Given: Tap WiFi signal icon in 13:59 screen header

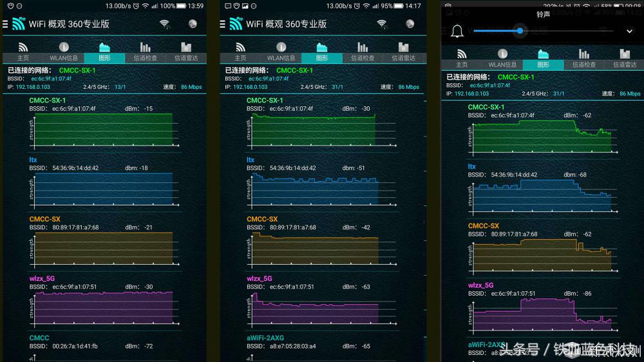Looking at the screenshot, I should 165,24.
